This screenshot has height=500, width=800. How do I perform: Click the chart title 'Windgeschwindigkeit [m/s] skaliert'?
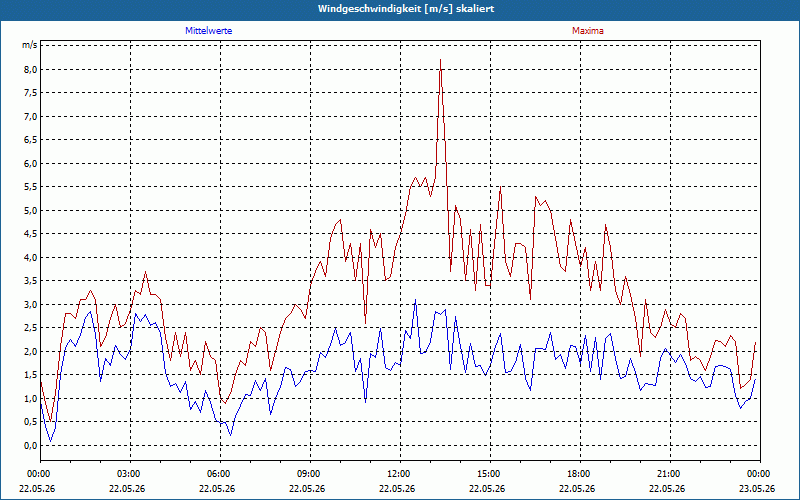[x=406, y=9]
